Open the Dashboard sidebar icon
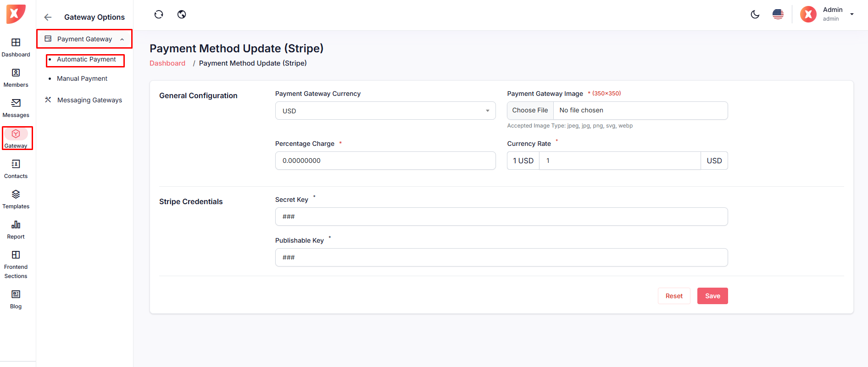This screenshot has height=367, width=868. [16, 43]
